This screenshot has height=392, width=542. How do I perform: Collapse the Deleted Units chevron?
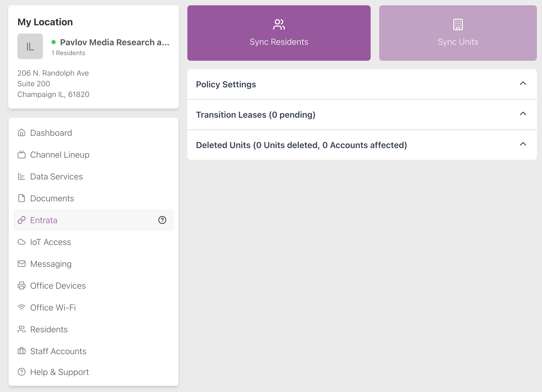coord(523,144)
